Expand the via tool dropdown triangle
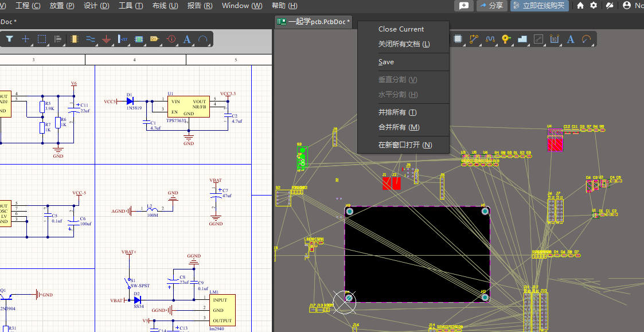The height and width of the screenshot is (332, 644). (512, 44)
